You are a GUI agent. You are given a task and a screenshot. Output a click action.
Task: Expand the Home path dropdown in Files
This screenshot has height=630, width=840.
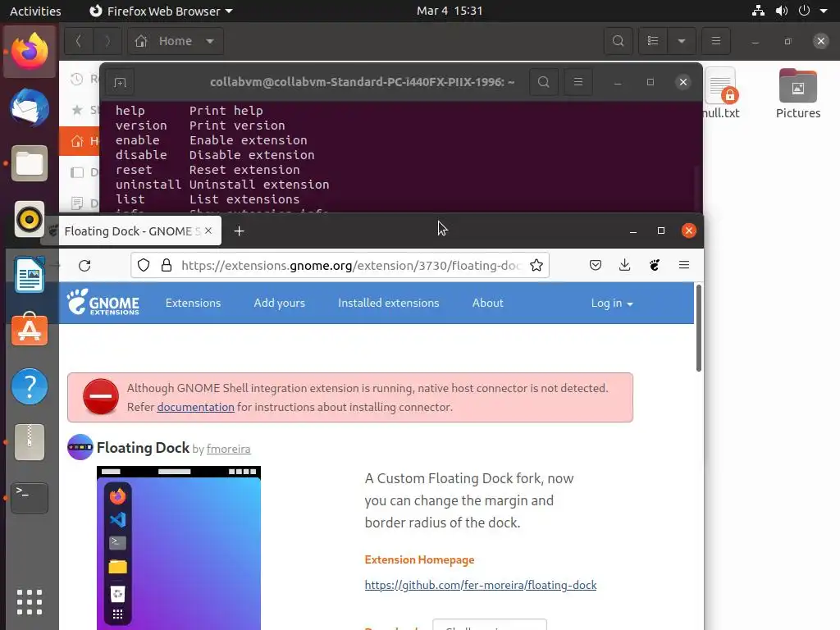point(210,41)
